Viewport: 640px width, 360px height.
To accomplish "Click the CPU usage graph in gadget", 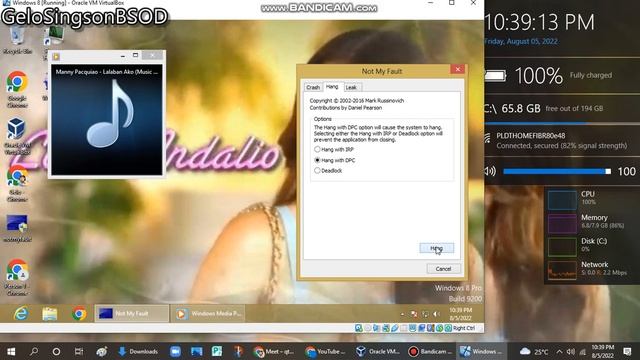I will click(562, 200).
